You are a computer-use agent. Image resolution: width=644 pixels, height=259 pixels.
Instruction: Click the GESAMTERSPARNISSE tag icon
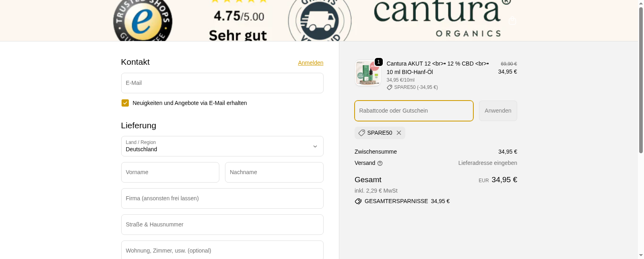(x=358, y=201)
